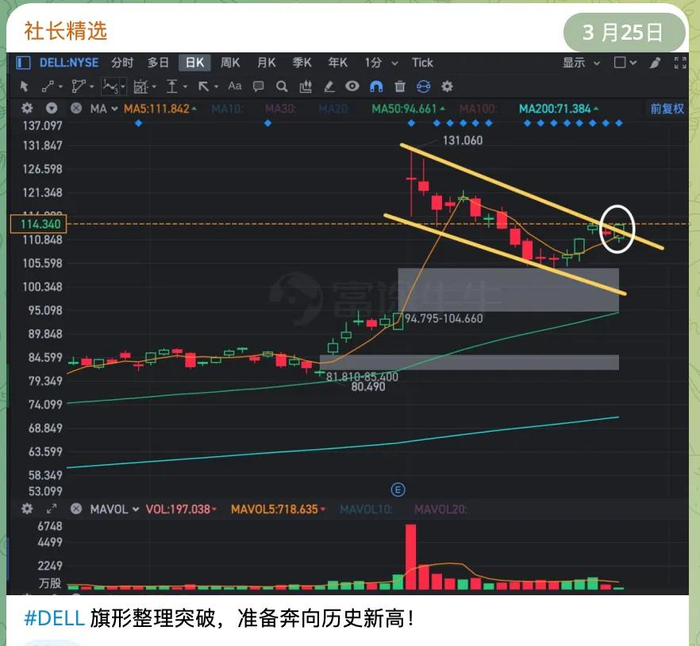The image size is (700, 646).
Task: Toggle magnet snap mode
Action: 376,86
